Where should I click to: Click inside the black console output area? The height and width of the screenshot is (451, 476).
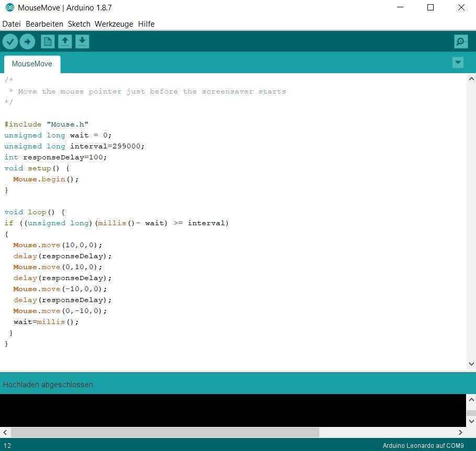233,410
